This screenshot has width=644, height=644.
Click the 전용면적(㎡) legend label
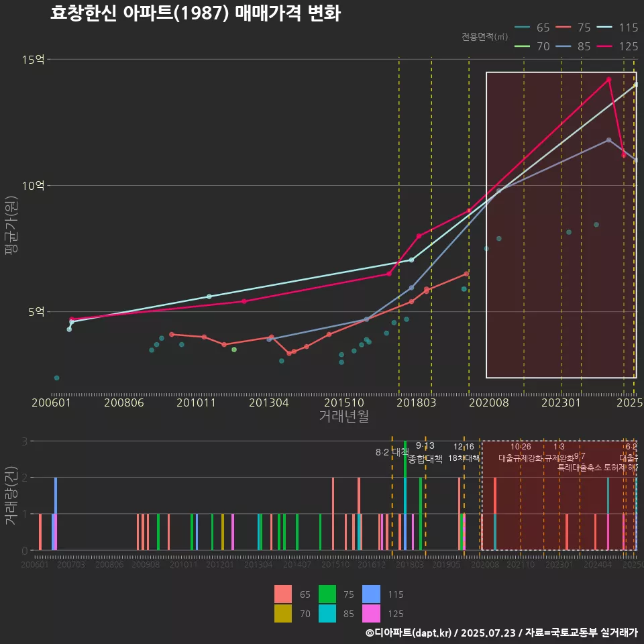(484, 37)
